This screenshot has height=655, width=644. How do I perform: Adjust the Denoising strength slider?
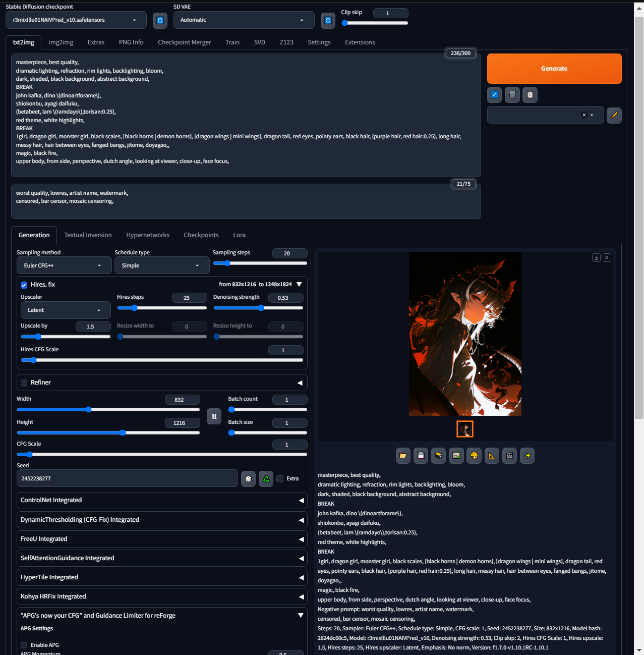coord(258,308)
